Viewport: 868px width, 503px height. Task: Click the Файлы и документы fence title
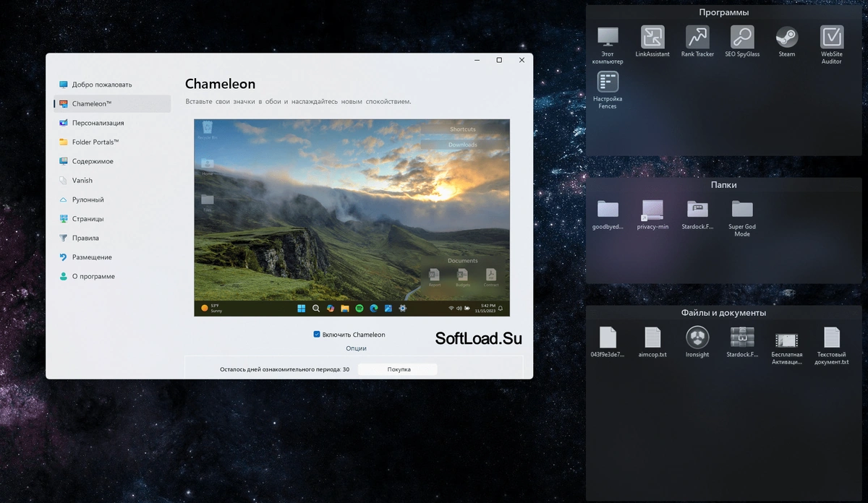[x=723, y=313]
